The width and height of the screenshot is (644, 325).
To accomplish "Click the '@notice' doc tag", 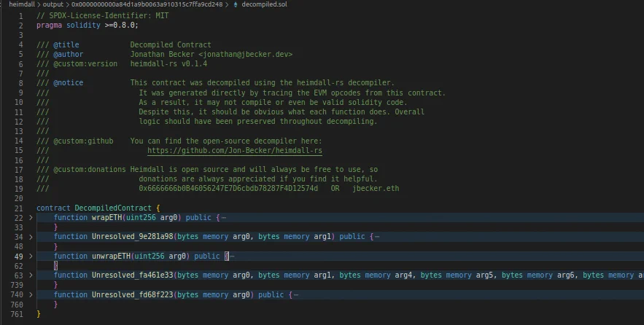I will [x=68, y=82].
